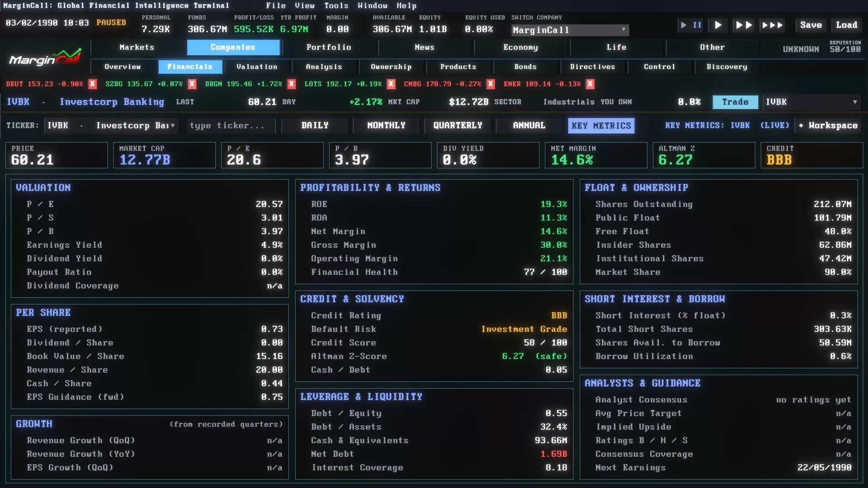The image size is (868, 488).
Task: Remove CMBG from the watchlist ticker
Action: click(x=491, y=84)
